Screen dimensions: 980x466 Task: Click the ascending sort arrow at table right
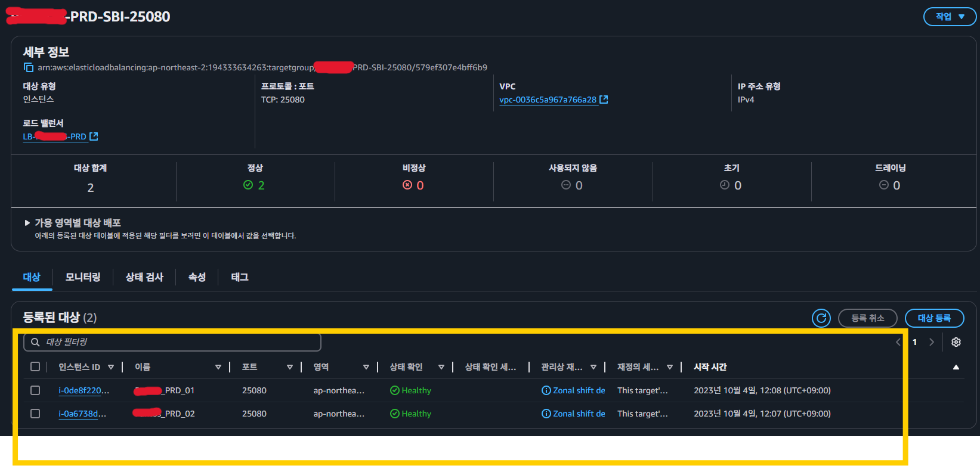click(x=956, y=367)
